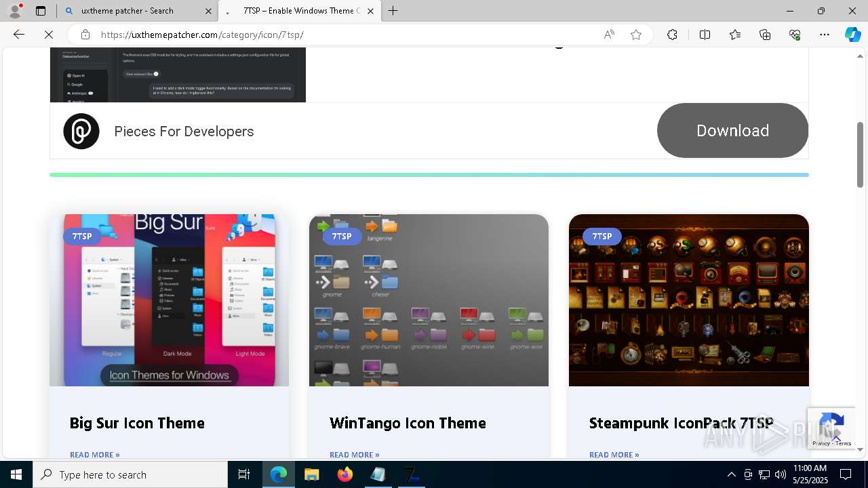Image resolution: width=868 pixels, height=488 pixels.
Task: Click the Pieces For Developers logo
Action: pyautogui.click(x=81, y=131)
